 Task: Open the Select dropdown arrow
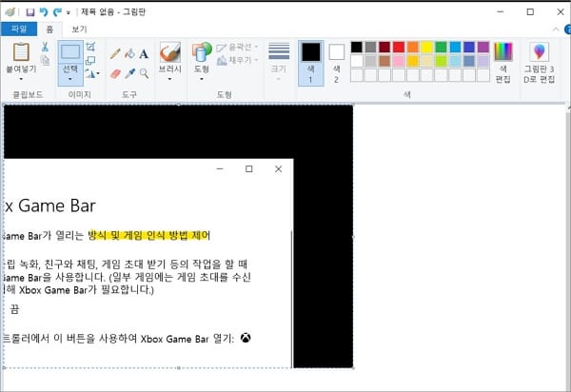(x=70, y=79)
